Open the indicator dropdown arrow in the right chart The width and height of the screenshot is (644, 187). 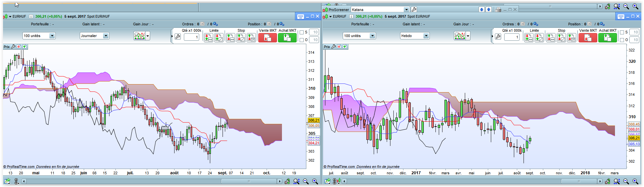pos(468,36)
